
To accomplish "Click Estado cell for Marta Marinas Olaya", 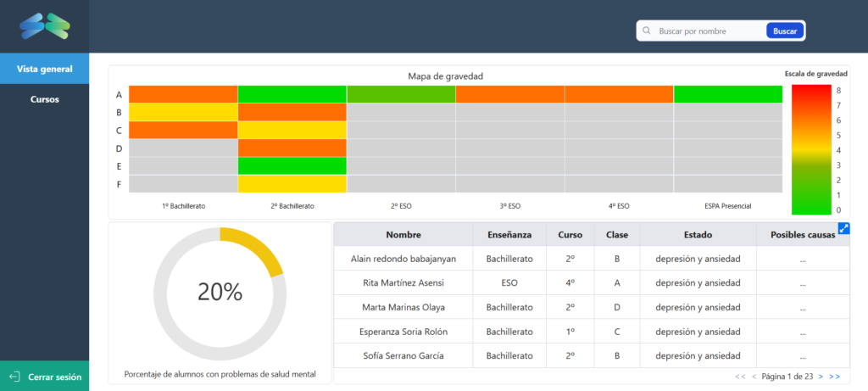I will click(698, 307).
